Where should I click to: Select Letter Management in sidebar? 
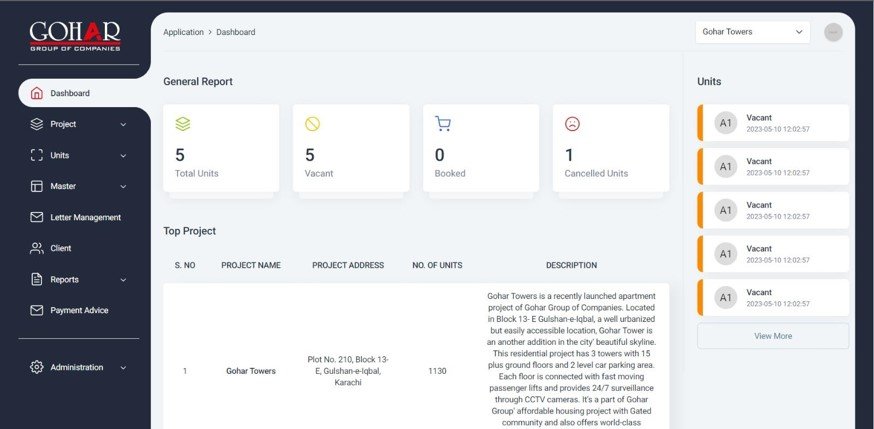[85, 217]
